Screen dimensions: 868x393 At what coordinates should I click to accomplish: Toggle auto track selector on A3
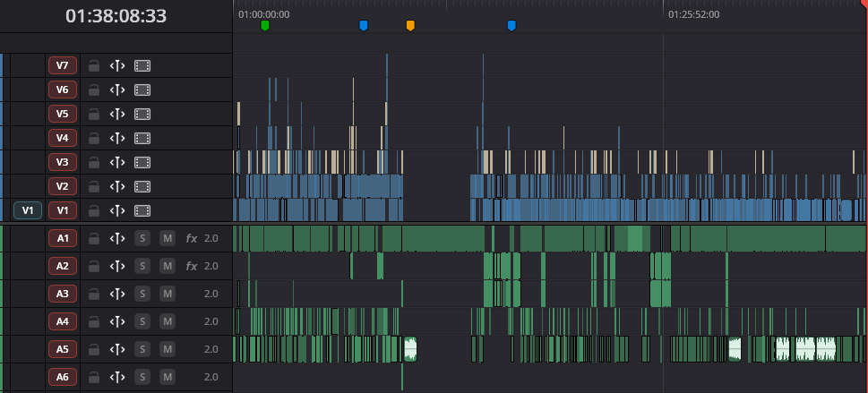point(117,294)
